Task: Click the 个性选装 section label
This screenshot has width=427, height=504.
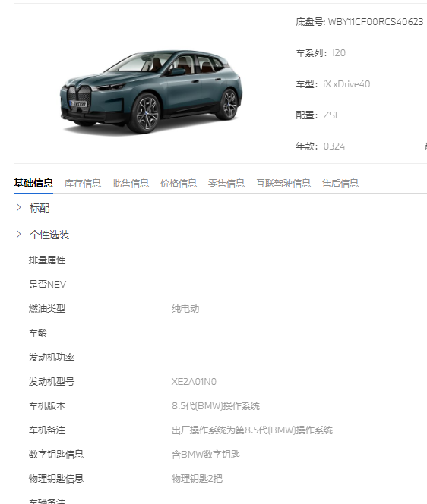Action: click(49, 235)
